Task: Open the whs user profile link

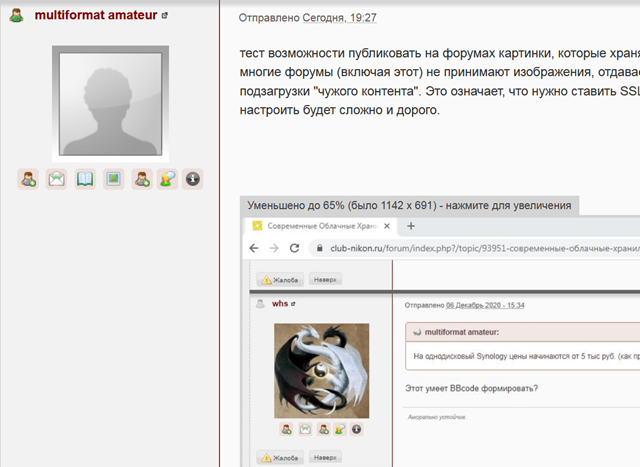Action: 280,303
